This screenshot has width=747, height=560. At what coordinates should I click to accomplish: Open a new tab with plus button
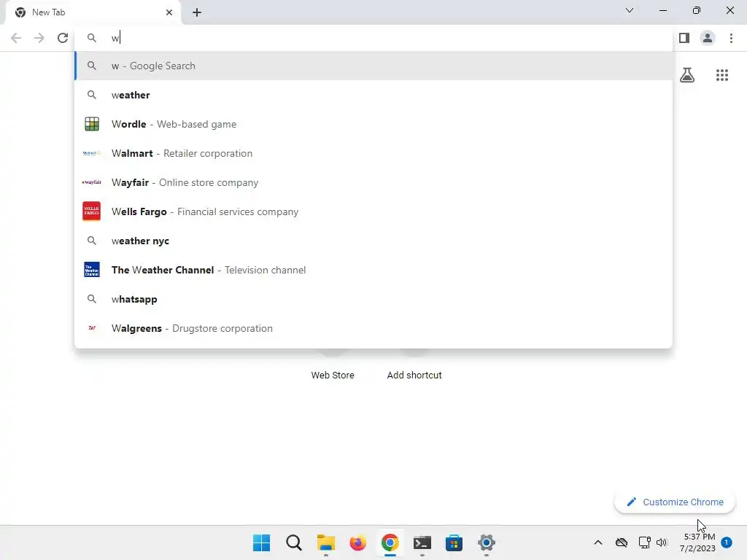(197, 12)
